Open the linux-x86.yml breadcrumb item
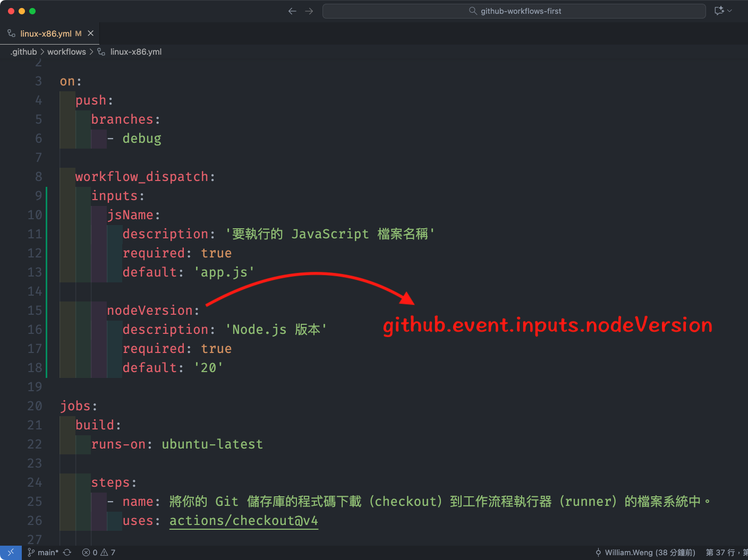The image size is (748, 560). coord(135,52)
